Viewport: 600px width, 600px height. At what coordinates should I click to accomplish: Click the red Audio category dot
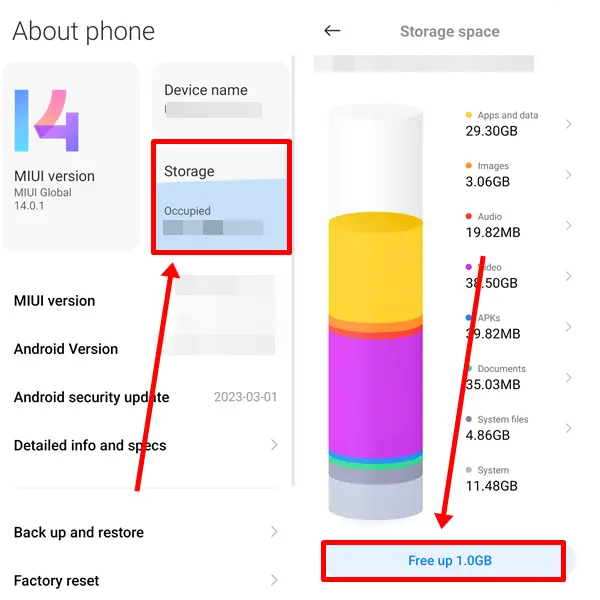tap(469, 216)
